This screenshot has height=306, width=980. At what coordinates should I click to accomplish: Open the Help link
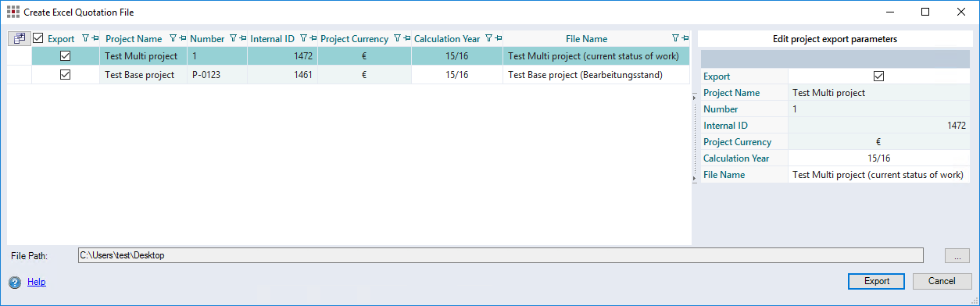[37, 282]
